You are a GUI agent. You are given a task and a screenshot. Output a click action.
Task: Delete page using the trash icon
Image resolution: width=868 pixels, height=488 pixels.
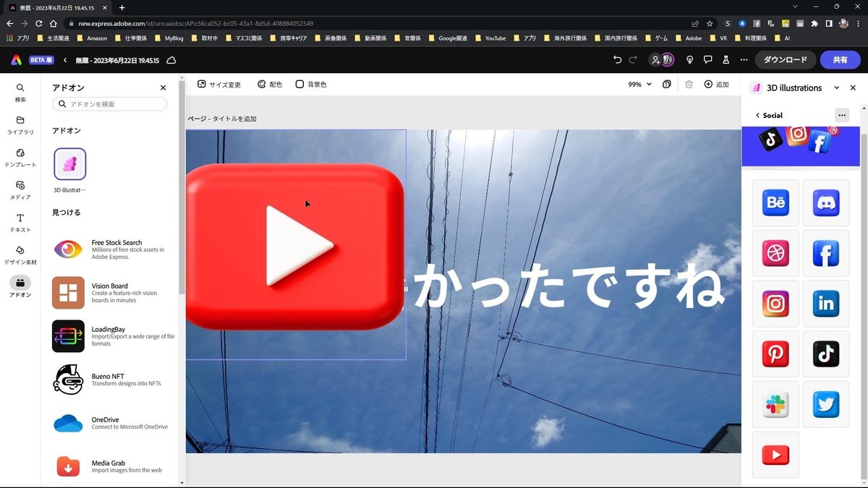pyautogui.click(x=689, y=85)
